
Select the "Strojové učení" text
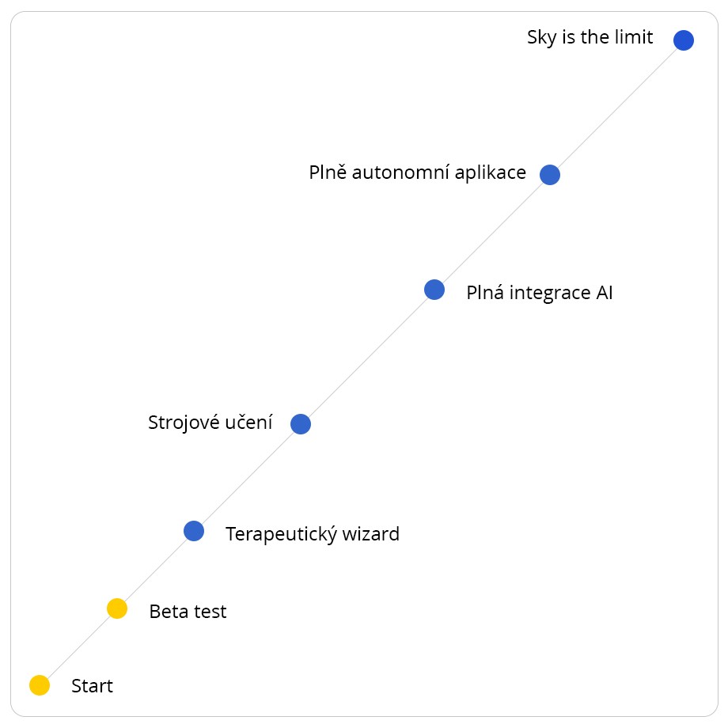click(x=210, y=423)
